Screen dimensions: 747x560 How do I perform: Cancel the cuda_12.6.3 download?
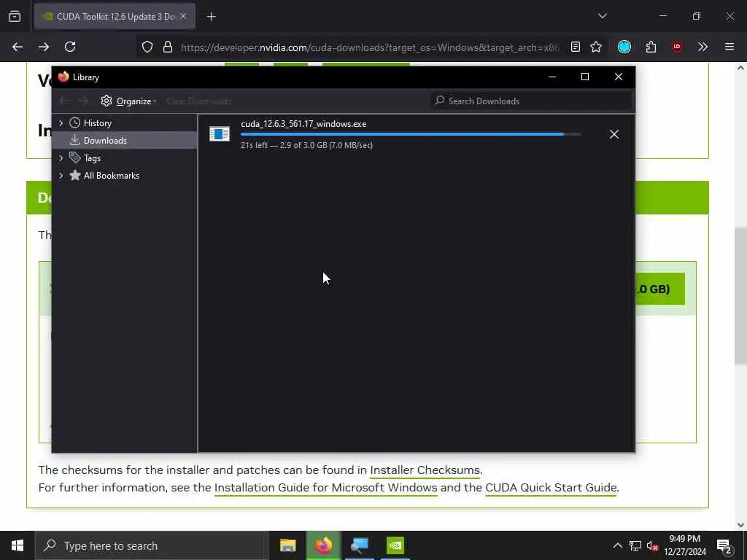(x=614, y=134)
